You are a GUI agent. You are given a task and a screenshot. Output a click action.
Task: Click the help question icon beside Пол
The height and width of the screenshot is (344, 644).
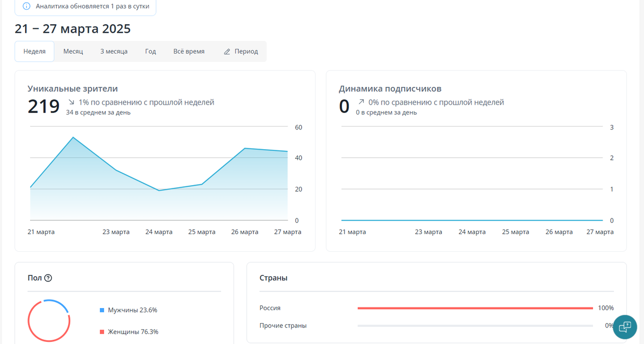(x=48, y=278)
